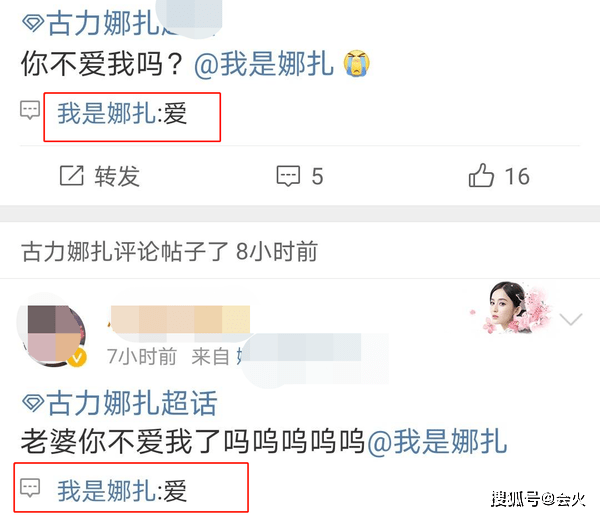The width and height of the screenshot is (600, 516).
Task: Open 我是娜扎 reply under 老婆你不爱我了吗 post
Action: click(122, 491)
